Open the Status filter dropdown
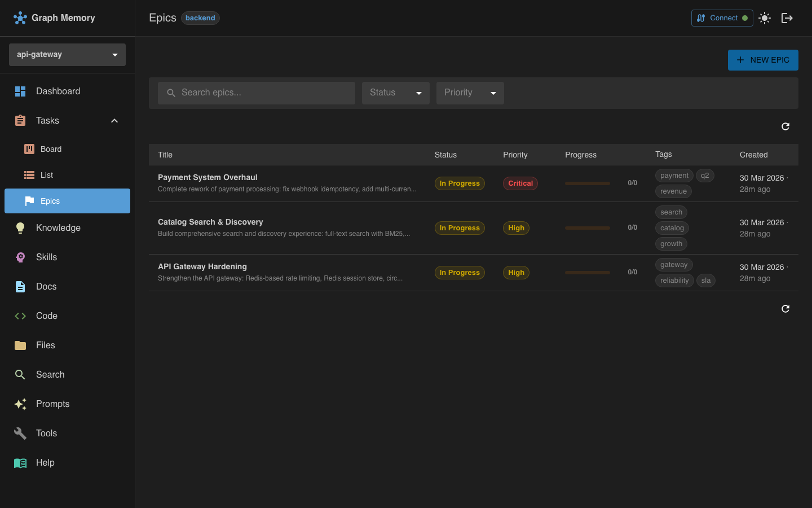Viewport: 812px width, 508px height. [395, 93]
